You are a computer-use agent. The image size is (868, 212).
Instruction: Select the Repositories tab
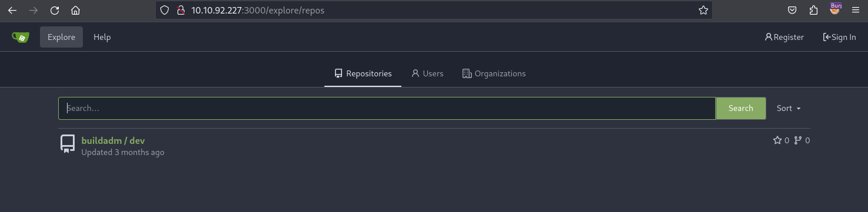363,73
